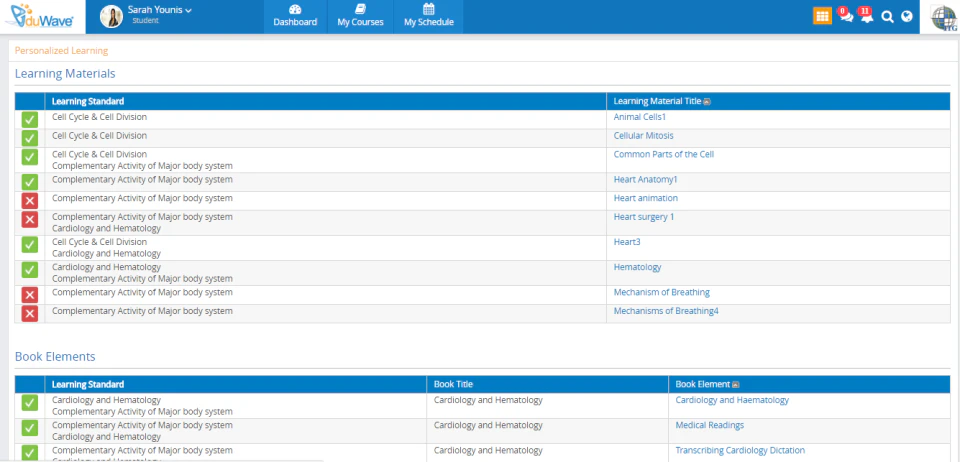Viewport: 960px width, 462px height.
Task: Open the My Schedule tab
Action: [x=429, y=17]
